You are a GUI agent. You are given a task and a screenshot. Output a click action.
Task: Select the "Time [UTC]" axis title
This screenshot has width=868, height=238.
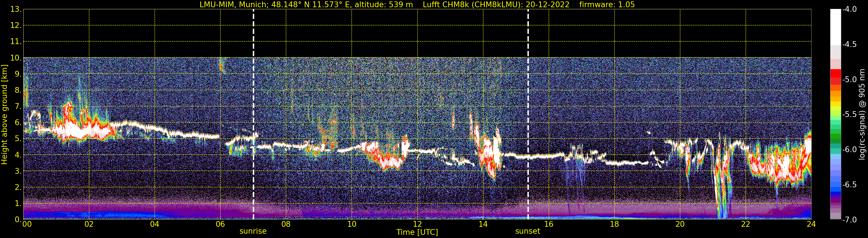417,232
